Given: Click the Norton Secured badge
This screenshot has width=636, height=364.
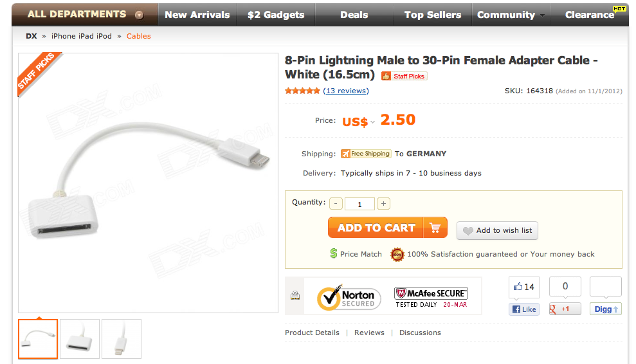Looking at the screenshot, I should (x=346, y=297).
